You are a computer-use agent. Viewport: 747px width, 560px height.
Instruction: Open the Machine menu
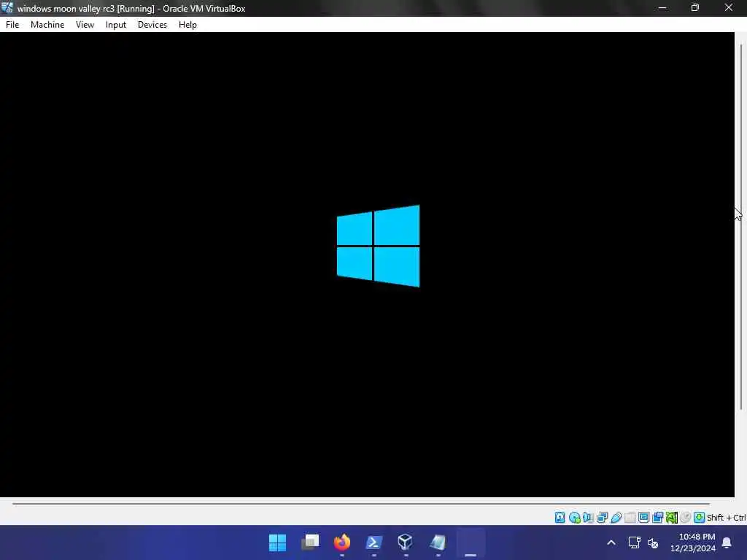47,25
